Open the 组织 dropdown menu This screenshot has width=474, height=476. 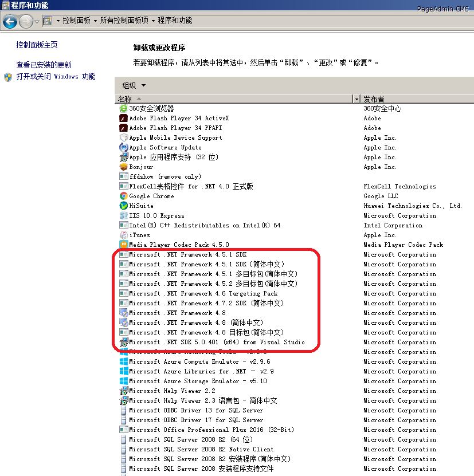134,85
